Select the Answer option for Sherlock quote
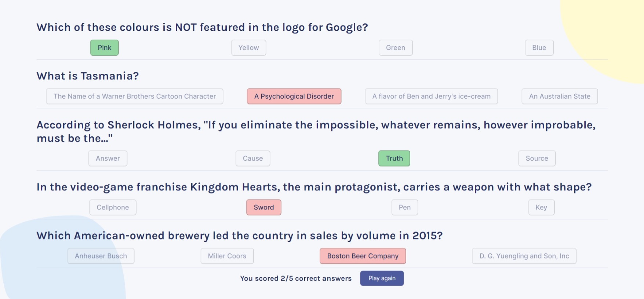This screenshot has width=644, height=299. [108, 158]
